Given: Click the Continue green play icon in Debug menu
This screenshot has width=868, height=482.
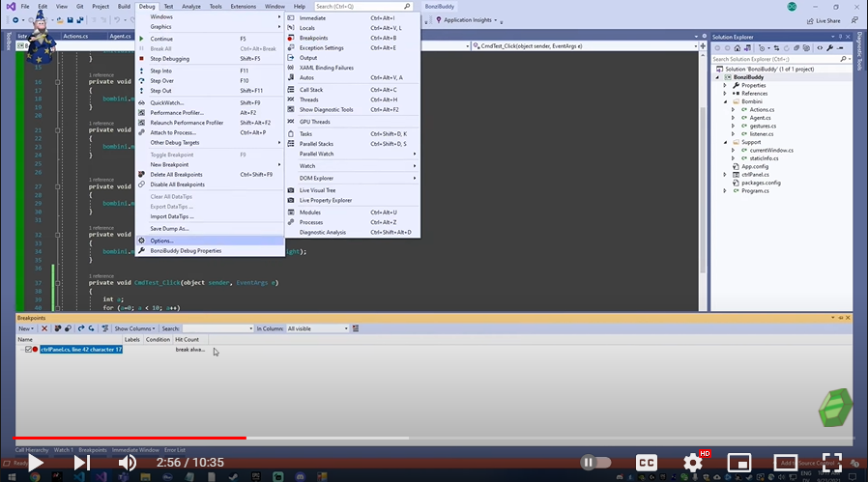Looking at the screenshot, I should point(141,39).
